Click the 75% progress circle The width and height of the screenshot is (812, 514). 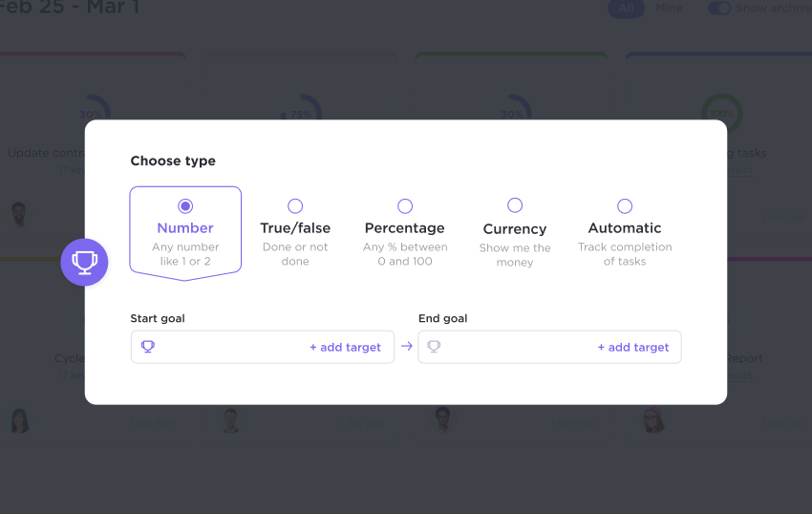(x=300, y=111)
